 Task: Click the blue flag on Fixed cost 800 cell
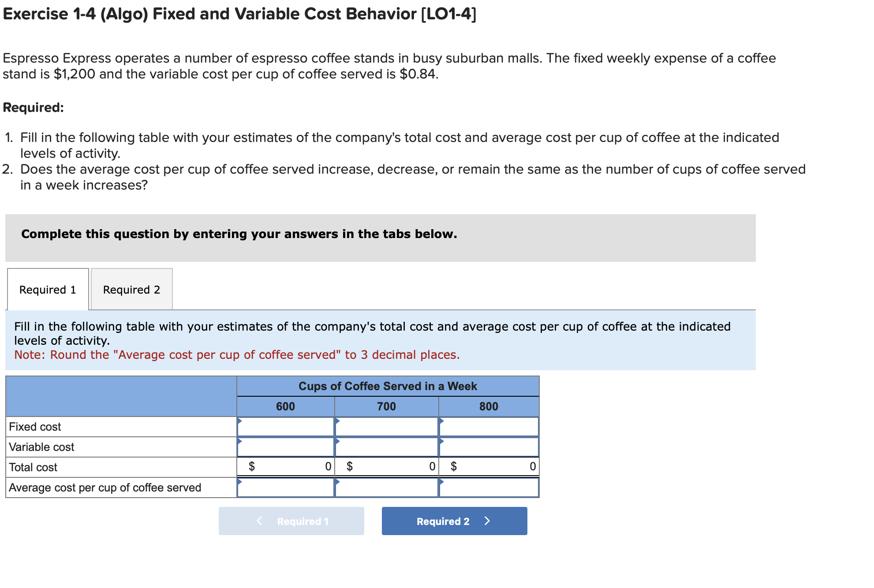[441, 422]
